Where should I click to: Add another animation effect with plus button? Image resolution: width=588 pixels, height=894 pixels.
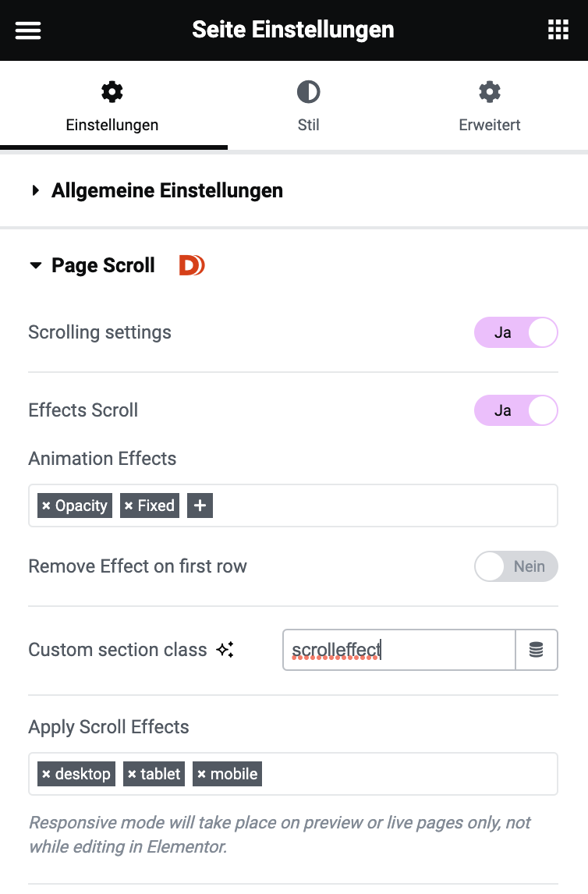[x=200, y=506]
